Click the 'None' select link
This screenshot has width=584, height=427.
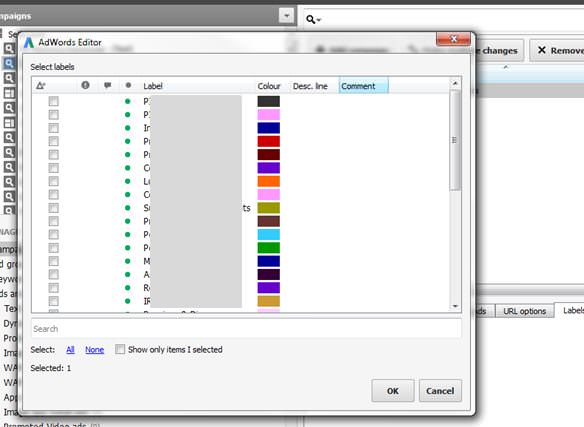point(95,349)
